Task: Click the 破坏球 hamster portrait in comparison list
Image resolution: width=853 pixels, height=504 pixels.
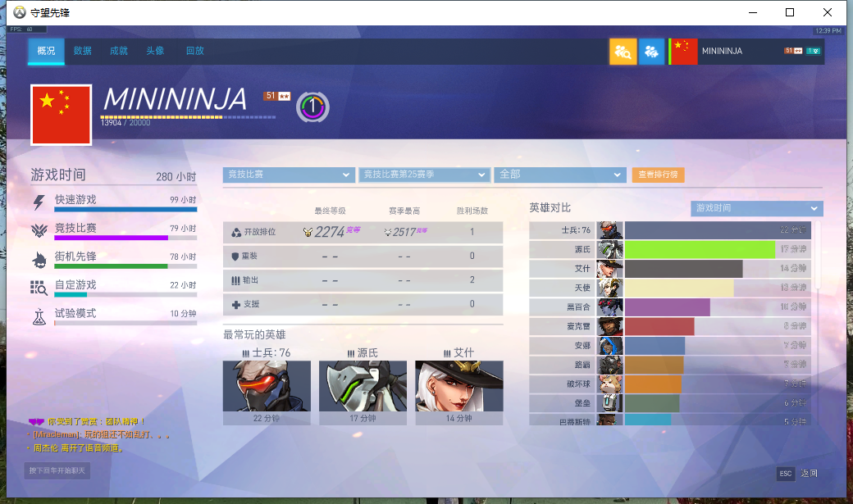Action: pyautogui.click(x=610, y=384)
